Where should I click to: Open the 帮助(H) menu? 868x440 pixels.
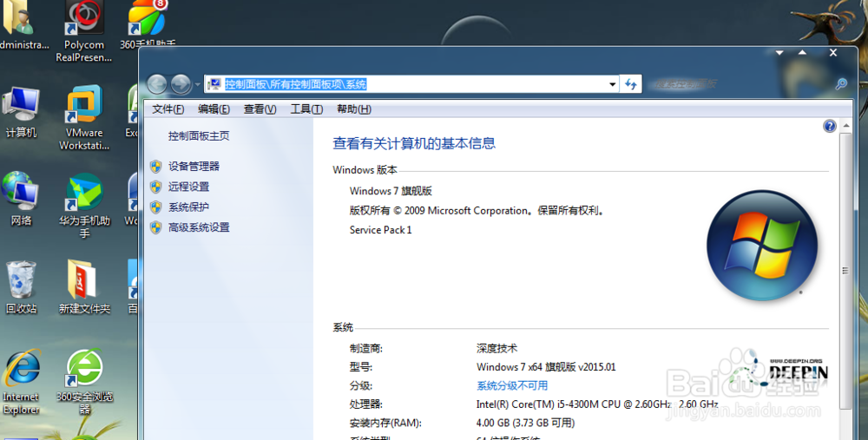[x=354, y=109]
